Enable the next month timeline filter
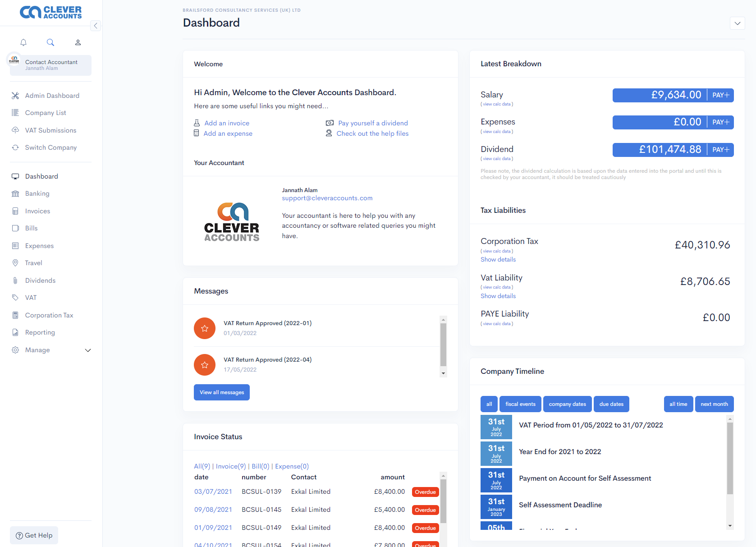The image size is (756, 547). [715, 404]
